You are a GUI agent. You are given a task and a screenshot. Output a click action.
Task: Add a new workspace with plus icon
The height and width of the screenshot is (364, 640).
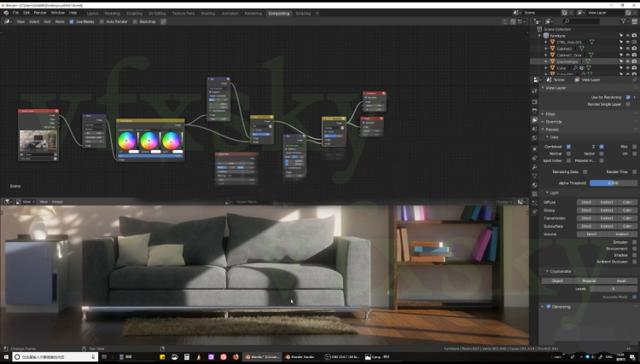click(317, 14)
